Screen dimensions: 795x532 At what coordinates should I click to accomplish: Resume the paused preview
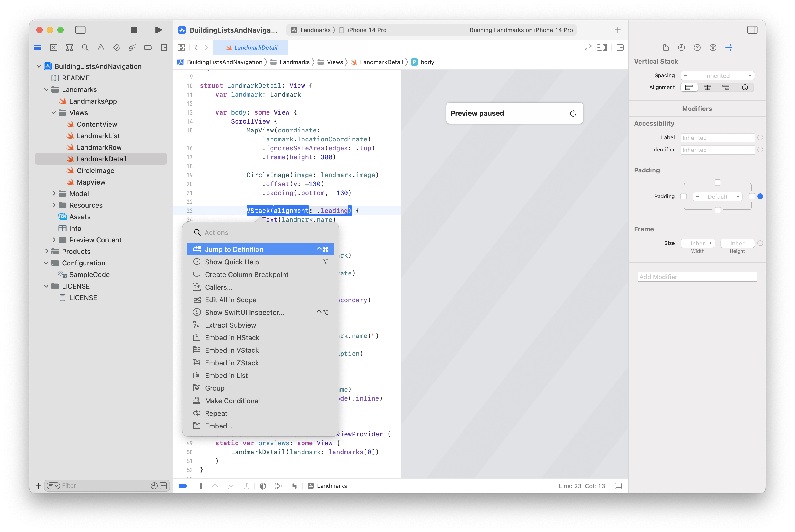tap(573, 113)
